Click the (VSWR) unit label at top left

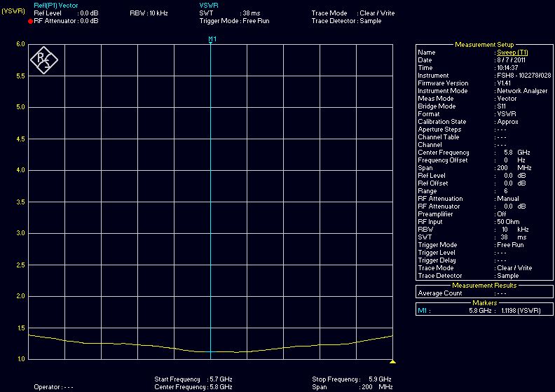point(13,11)
